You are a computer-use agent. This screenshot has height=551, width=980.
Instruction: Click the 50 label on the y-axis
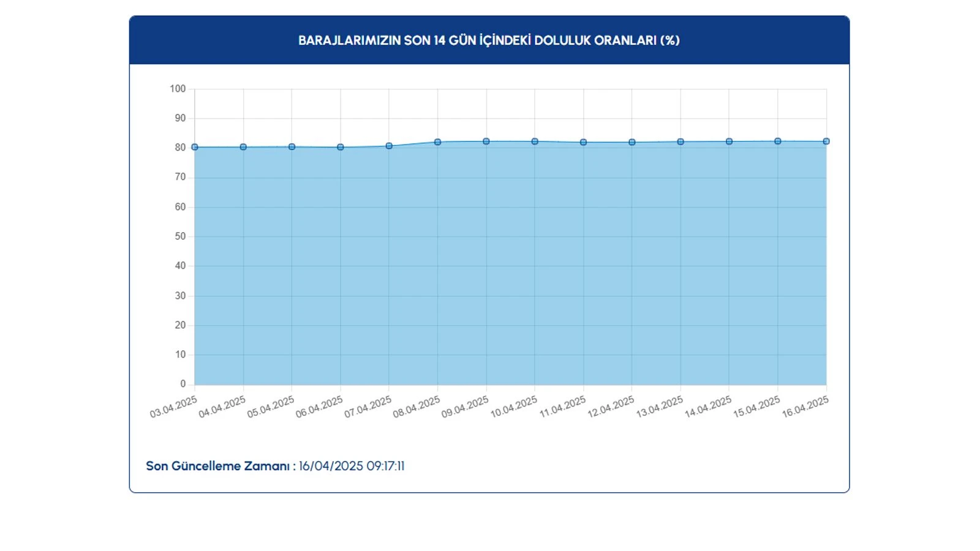[180, 236]
